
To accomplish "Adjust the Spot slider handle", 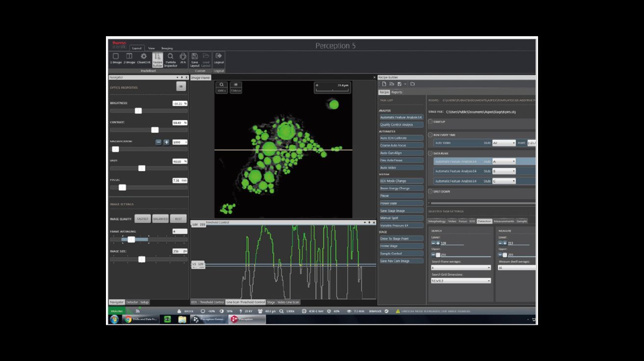I will tap(142, 168).
